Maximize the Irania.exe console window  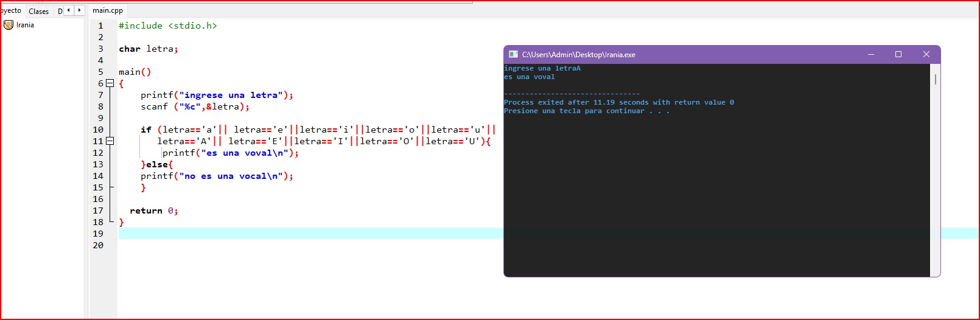pyautogui.click(x=898, y=54)
